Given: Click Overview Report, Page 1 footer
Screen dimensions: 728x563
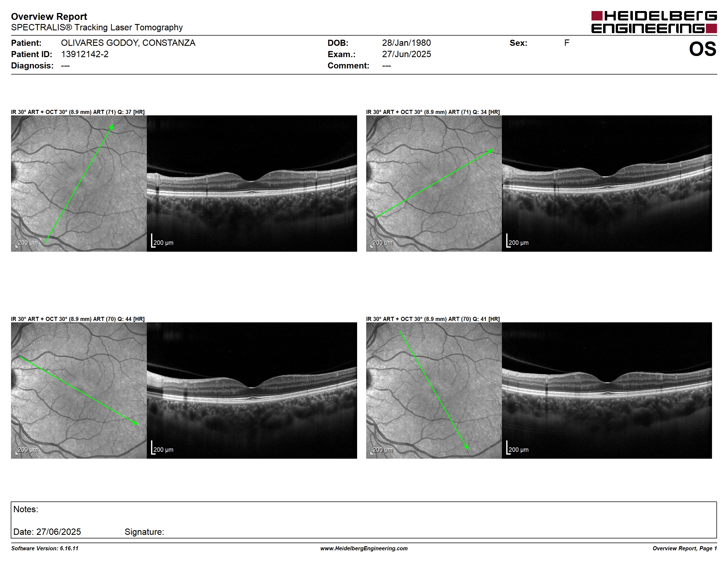Looking at the screenshot, I should pyautogui.click(x=684, y=548).
